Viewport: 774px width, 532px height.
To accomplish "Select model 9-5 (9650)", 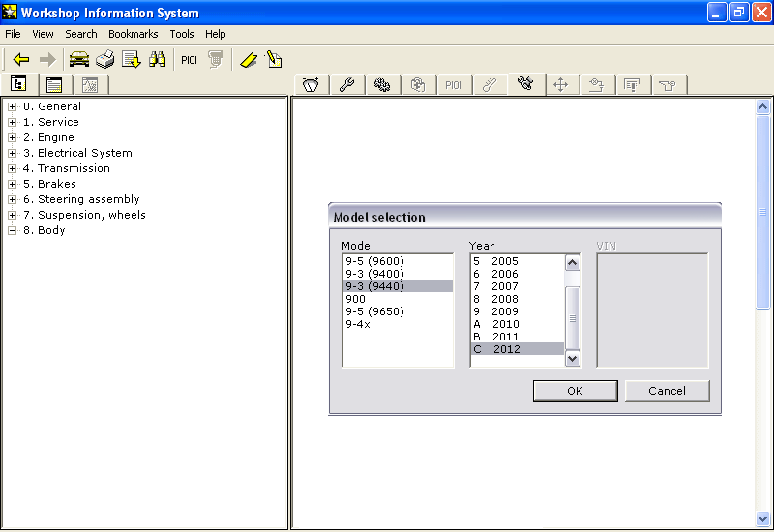I will [x=398, y=311].
